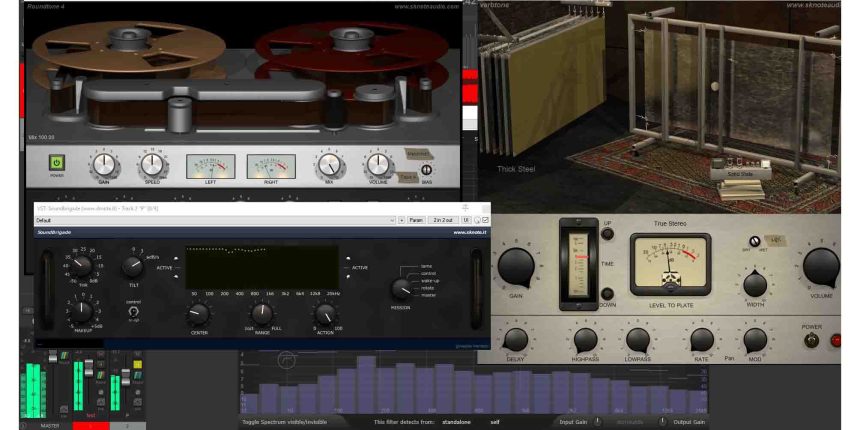The width and height of the screenshot is (860, 430).
Task: Open the 2 in 2 out routing
Action: [x=443, y=219]
